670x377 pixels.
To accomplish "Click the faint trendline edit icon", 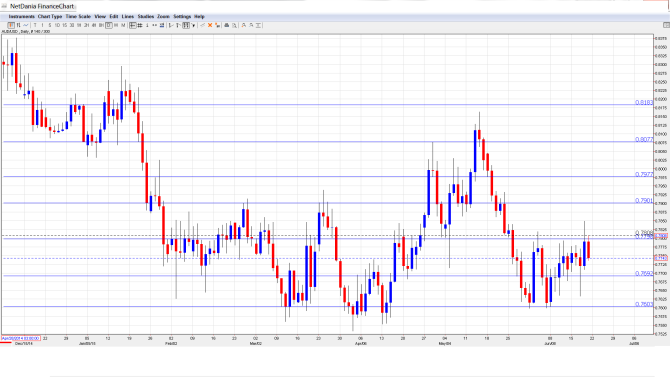I will pyautogui.click(x=203, y=26).
